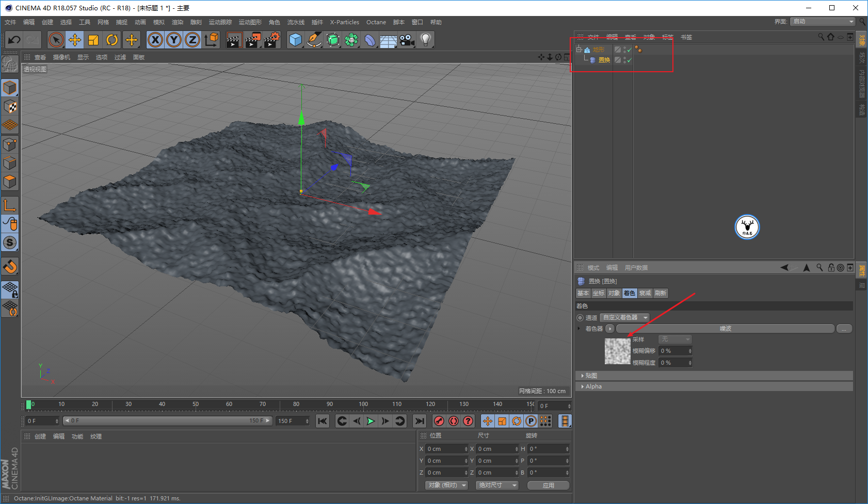Screen dimensions: 868x504
Task: Toggle 地形 object enable checkmark
Action: (630, 50)
